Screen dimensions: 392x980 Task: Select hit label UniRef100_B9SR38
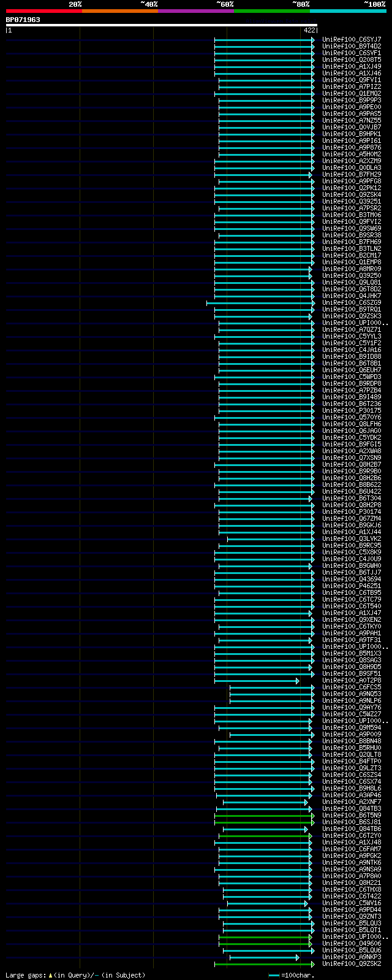(x=352, y=235)
